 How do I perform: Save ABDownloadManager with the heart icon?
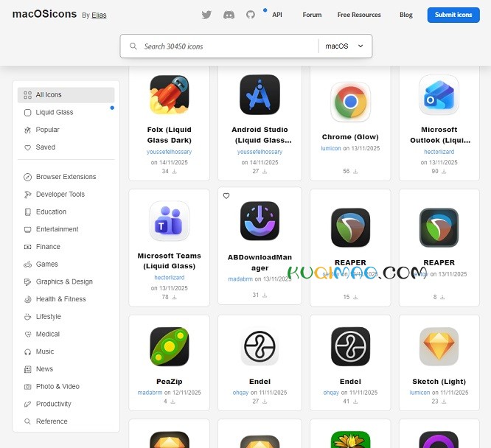(x=226, y=196)
